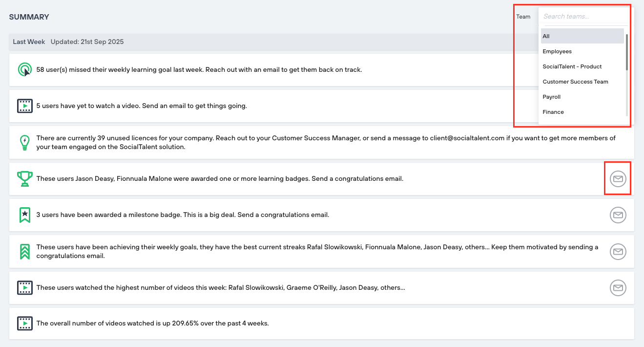Click video icon beside highest videos watched row
The image size is (644, 347).
(x=24, y=287)
